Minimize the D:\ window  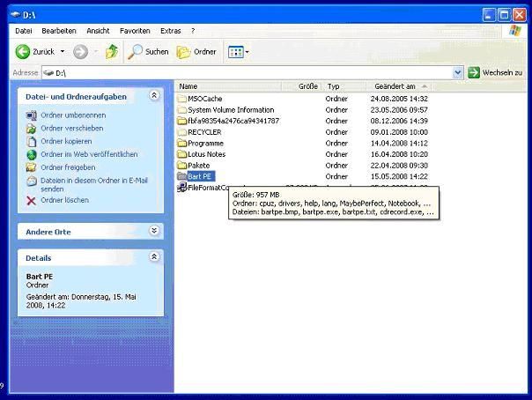489,15
